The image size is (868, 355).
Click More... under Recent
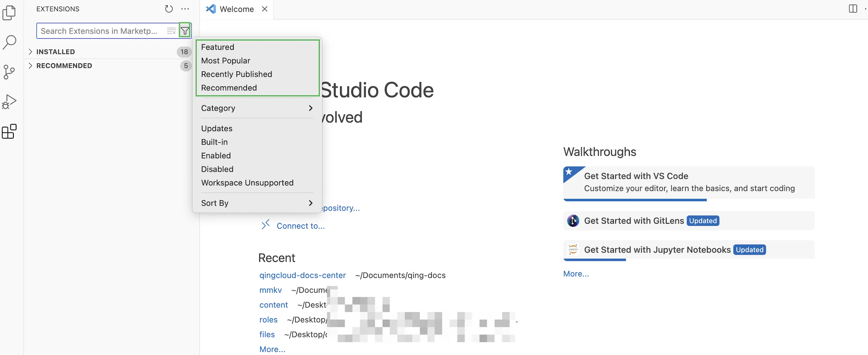[272, 349]
